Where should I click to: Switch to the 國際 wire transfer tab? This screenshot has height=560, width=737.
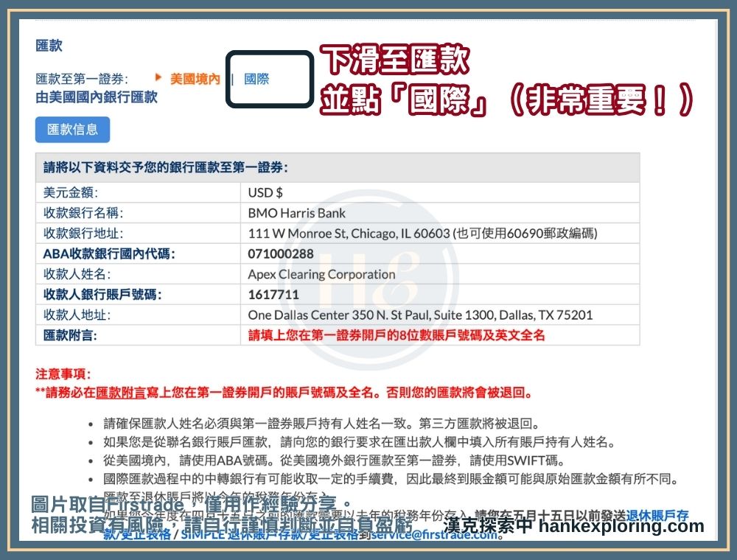pos(256,79)
